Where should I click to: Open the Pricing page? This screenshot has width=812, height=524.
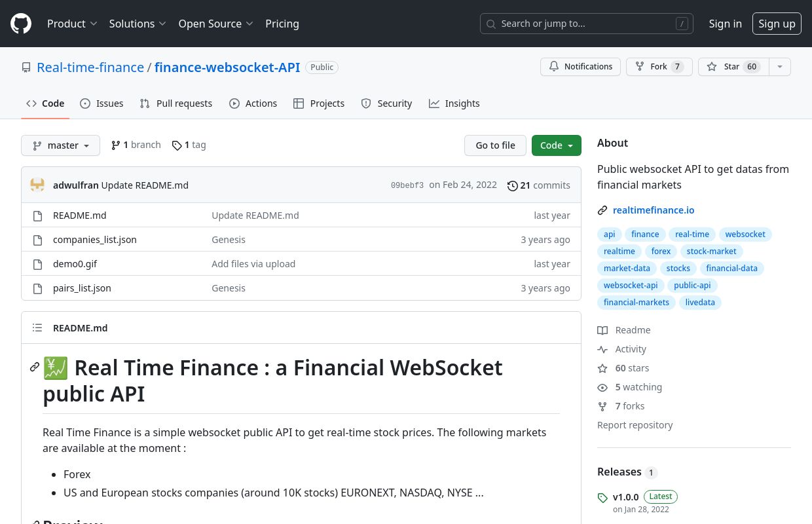pos(282,24)
